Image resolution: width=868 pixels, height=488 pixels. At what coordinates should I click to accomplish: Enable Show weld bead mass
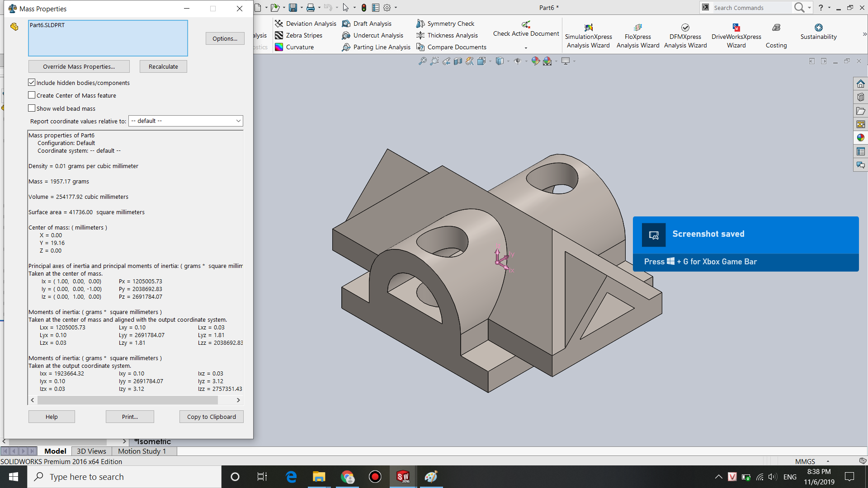32,108
